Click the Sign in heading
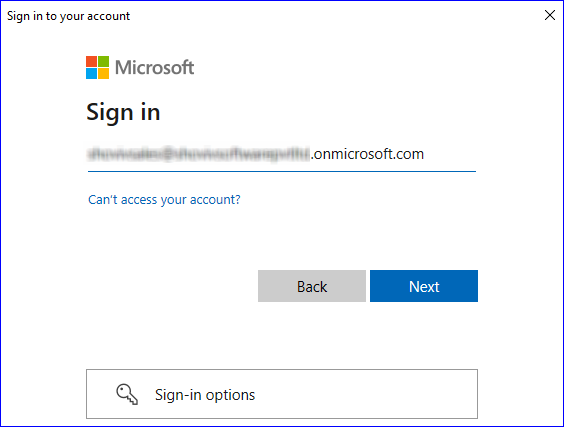Image resolution: width=564 pixels, height=427 pixels. (x=123, y=113)
